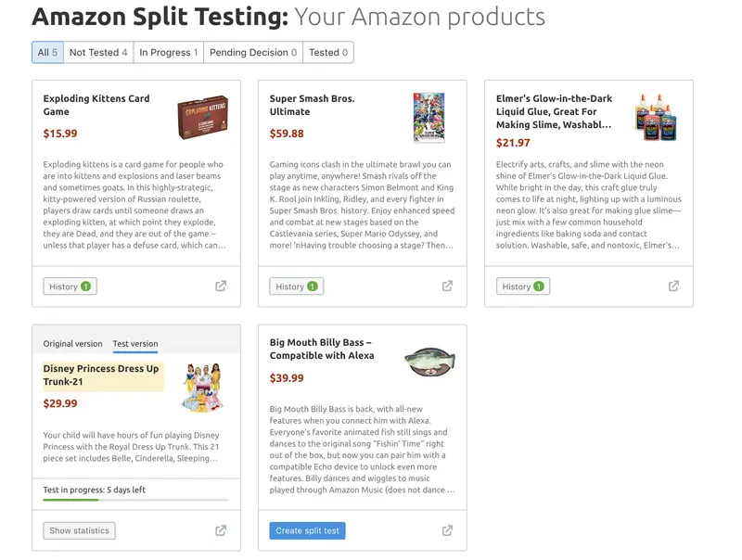
Task: Switch to Pending Decision filter
Action: tap(252, 53)
